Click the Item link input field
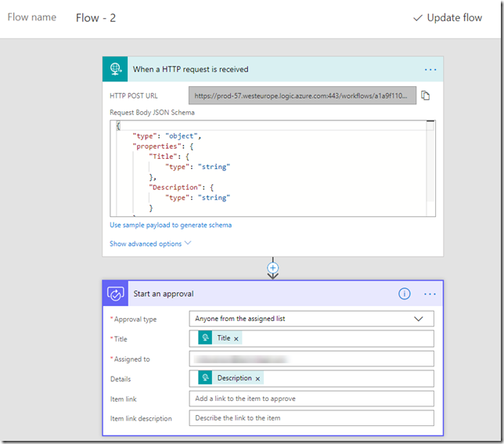 pyautogui.click(x=311, y=399)
